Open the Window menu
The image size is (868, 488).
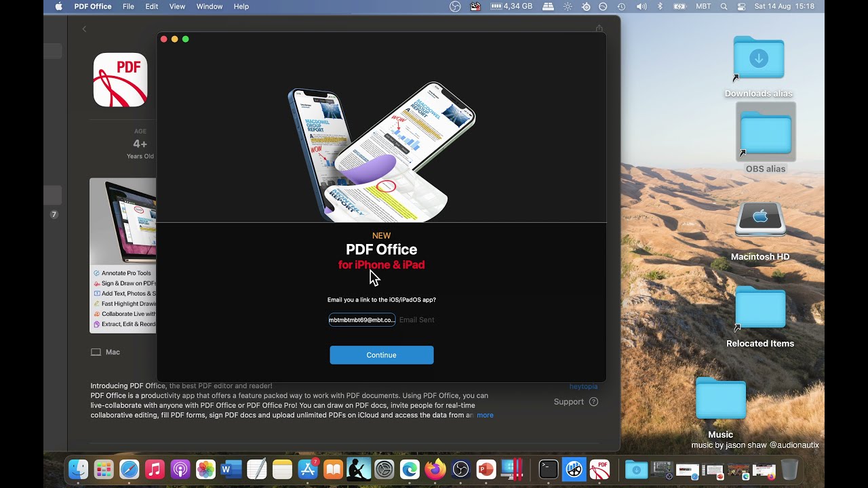(210, 6)
